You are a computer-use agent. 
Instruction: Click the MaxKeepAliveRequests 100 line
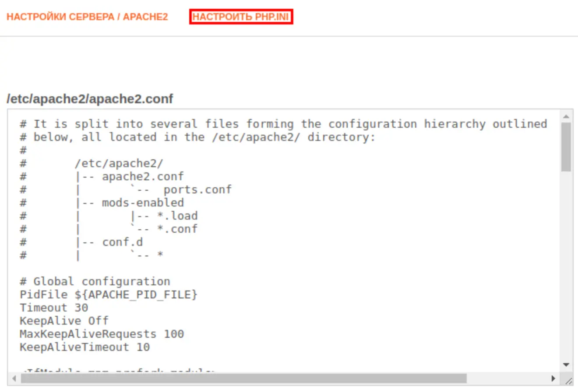click(102, 334)
